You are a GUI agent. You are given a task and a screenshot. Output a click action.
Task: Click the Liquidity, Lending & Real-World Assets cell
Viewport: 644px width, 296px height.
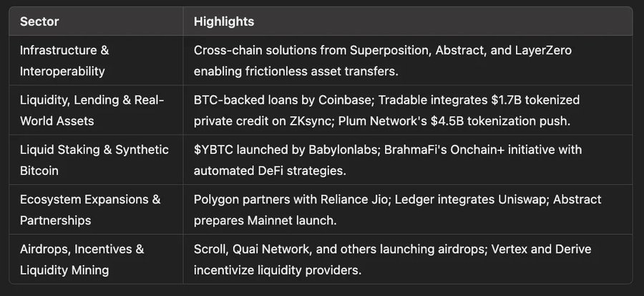pyautogui.click(x=92, y=110)
